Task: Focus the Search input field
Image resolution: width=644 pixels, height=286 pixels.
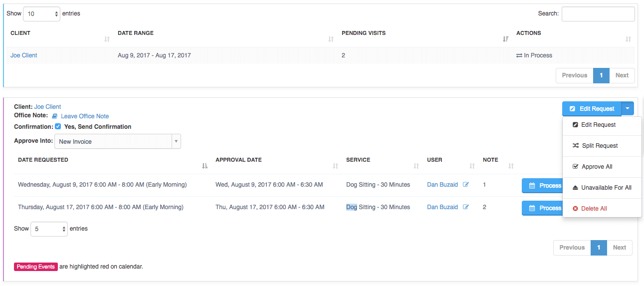Action: (x=598, y=14)
